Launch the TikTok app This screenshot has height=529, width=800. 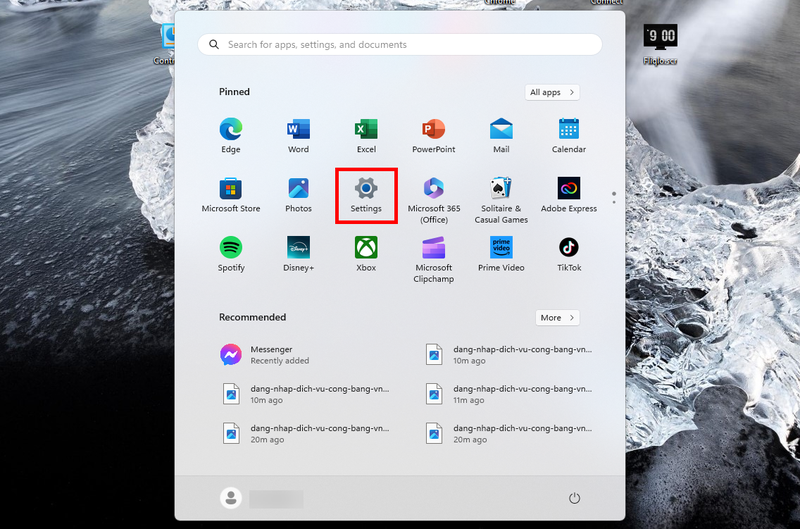tap(569, 254)
